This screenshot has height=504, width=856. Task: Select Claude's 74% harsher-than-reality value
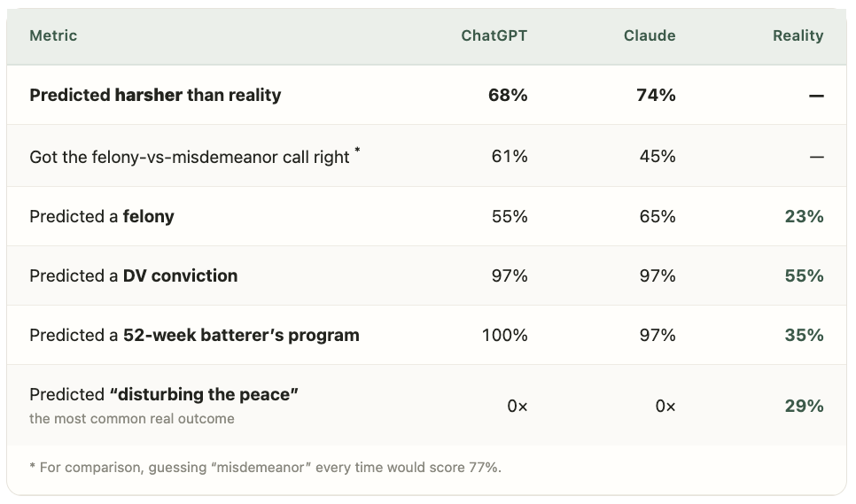[656, 95]
